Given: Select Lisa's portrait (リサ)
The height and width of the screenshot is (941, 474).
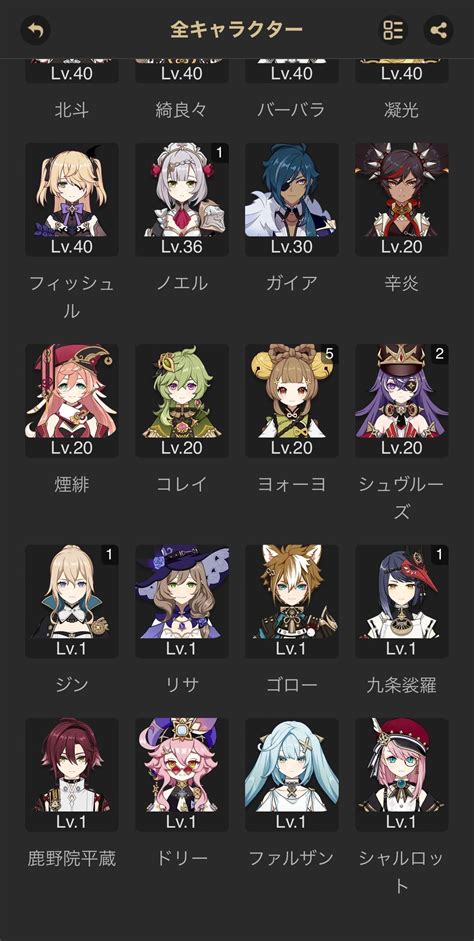Looking at the screenshot, I should click(x=182, y=601).
